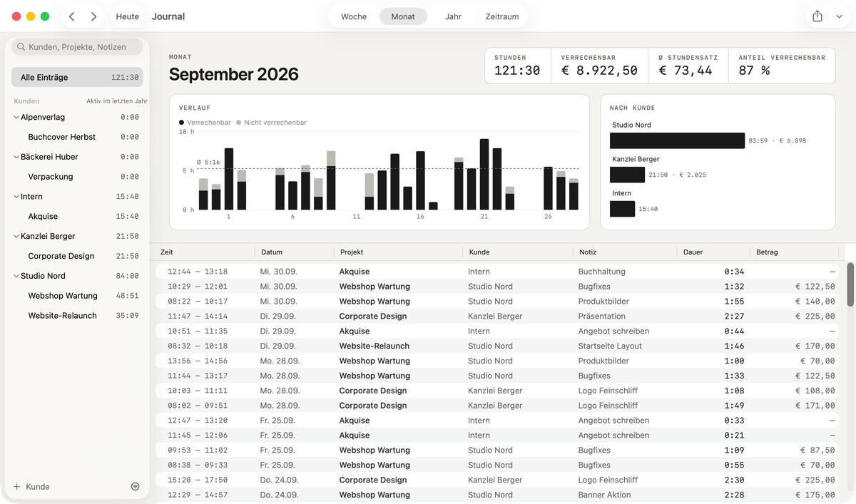Click the table's vertical scrollbar

coord(850,284)
